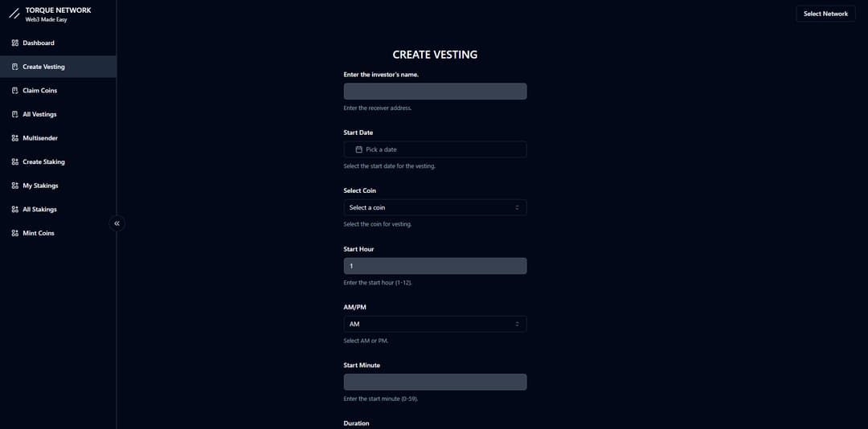Focus the investor's name input field
Screen dimensions: 868x429
click(x=435, y=92)
